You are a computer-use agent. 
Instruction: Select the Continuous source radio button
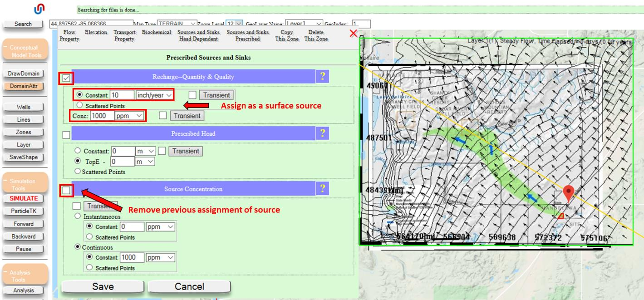coord(78,247)
